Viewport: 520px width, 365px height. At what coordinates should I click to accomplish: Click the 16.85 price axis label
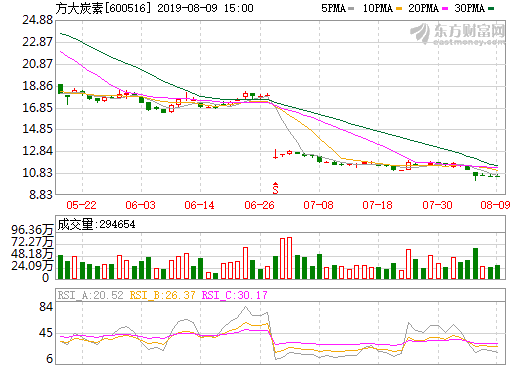pos(37,108)
